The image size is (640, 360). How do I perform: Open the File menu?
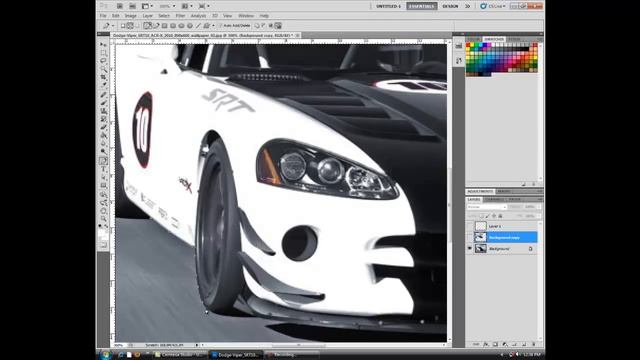[x=103, y=16]
